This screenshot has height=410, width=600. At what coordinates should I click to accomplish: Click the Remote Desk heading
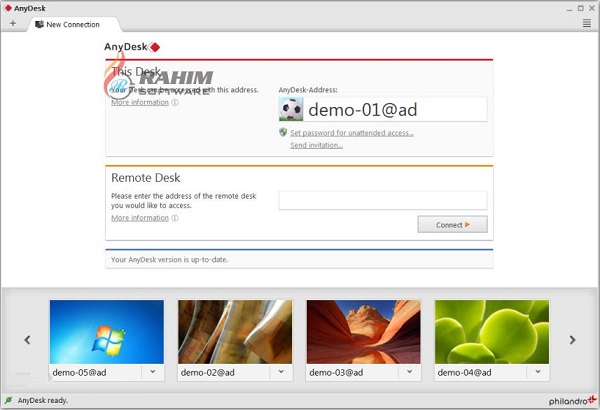[145, 178]
